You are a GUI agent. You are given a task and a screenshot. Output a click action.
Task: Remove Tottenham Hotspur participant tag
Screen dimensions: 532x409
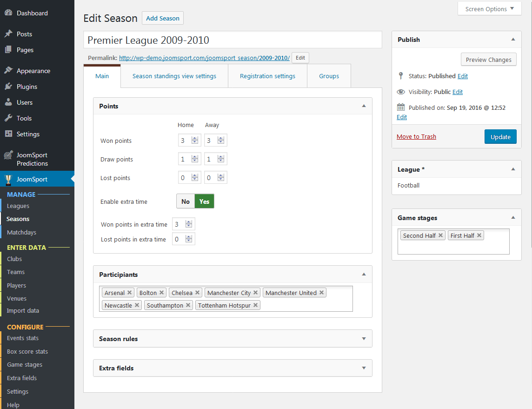[x=255, y=305]
